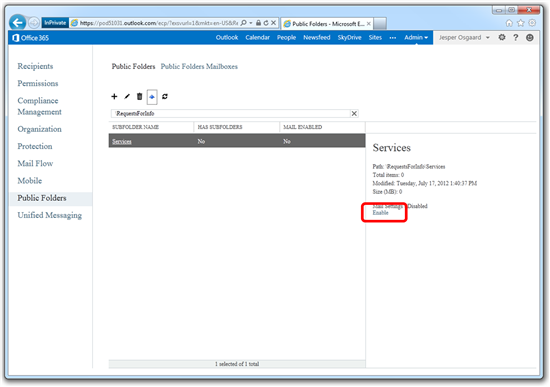Sort by the Has Subfolders column header
The width and height of the screenshot is (550, 387).
[x=220, y=127]
